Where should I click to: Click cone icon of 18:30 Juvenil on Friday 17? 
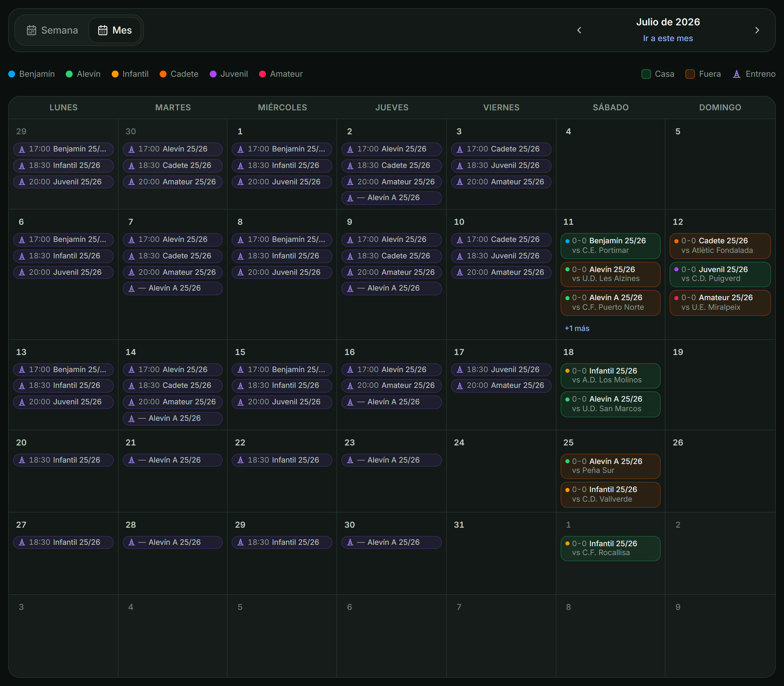click(460, 370)
